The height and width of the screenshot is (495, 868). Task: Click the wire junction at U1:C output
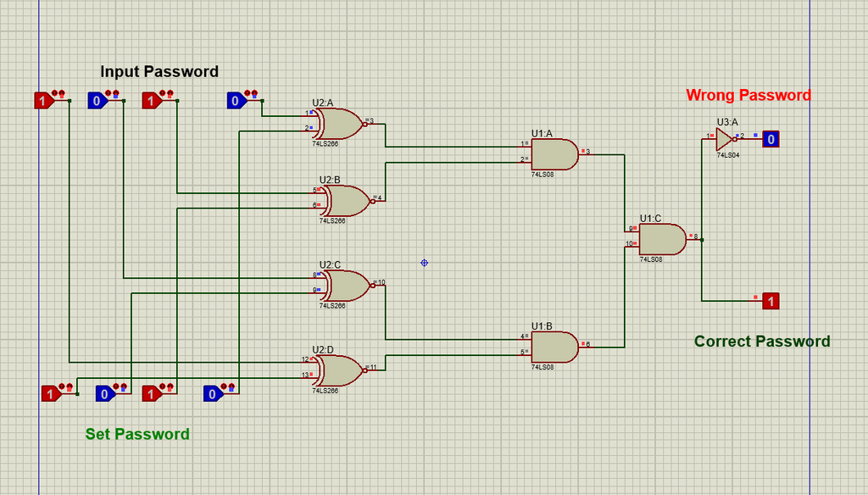pos(702,240)
